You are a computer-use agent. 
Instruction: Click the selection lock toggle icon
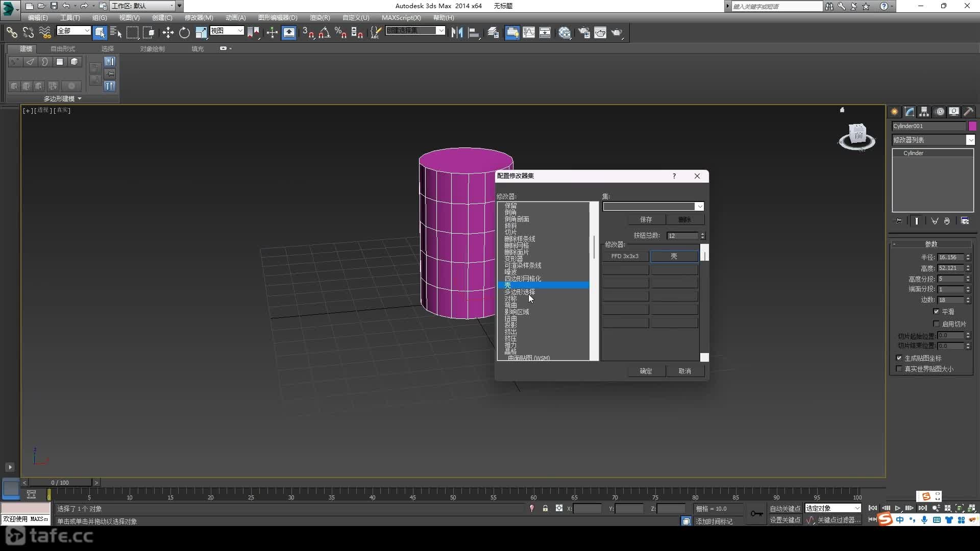(545, 508)
